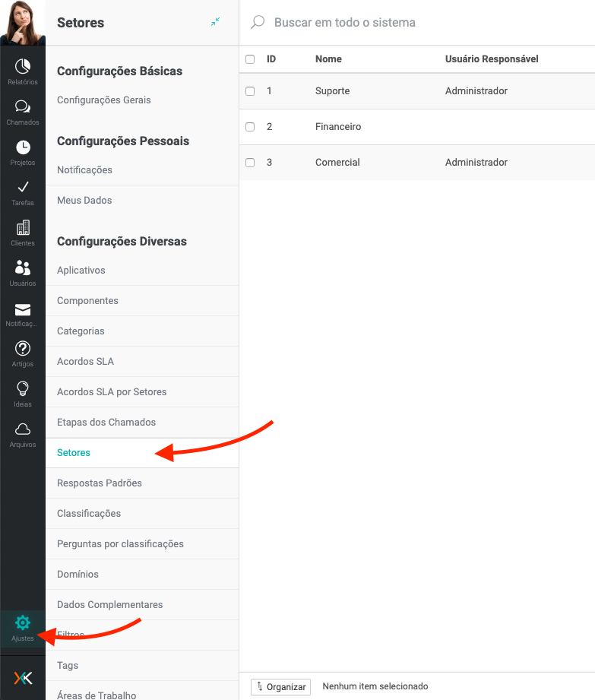Check the Financeiro row checkbox

point(250,127)
